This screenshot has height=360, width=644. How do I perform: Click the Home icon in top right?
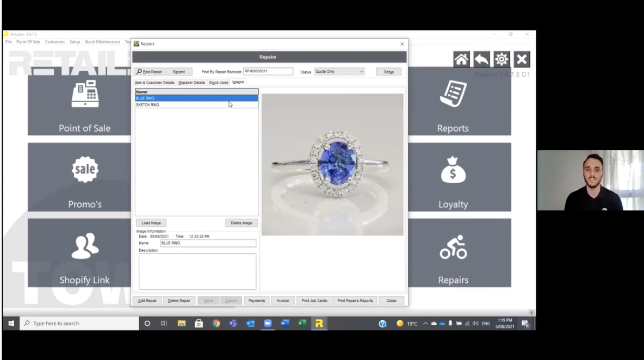coord(461,59)
